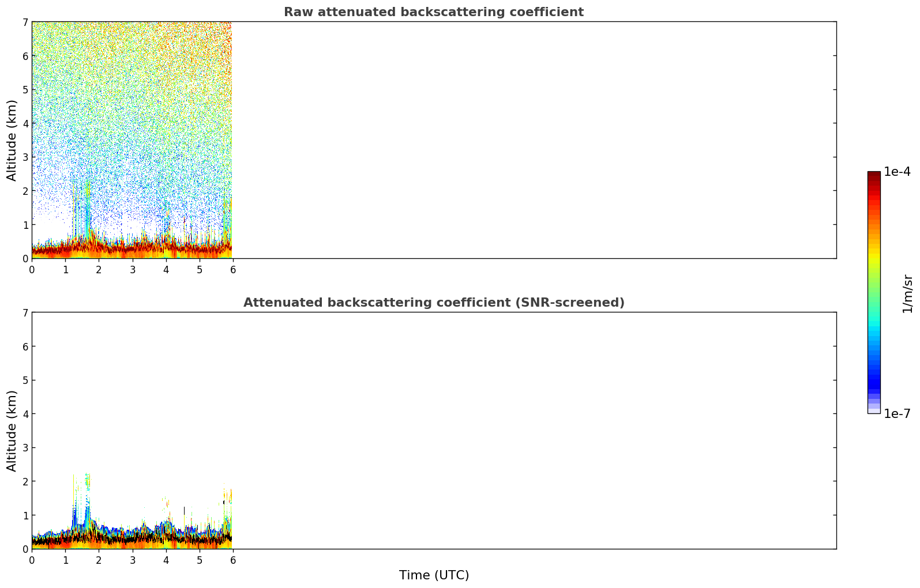Click the 1e-7 colorbar minimum label
Viewport: 920px width, 588px height.
(897, 414)
